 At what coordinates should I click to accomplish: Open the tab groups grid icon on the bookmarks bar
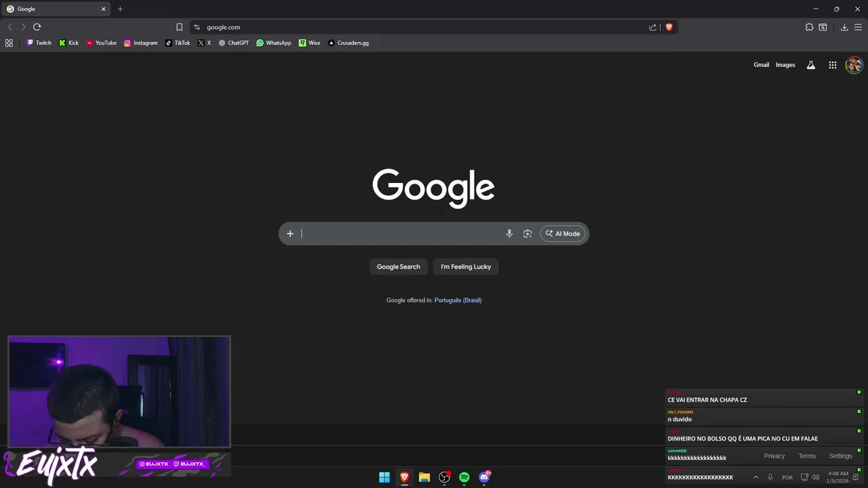pos(9,43)
